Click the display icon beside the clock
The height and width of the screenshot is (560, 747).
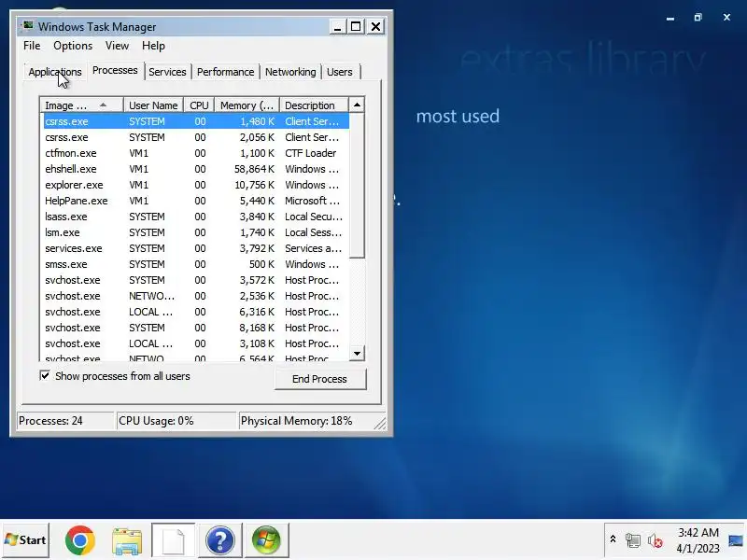point(735,540)
